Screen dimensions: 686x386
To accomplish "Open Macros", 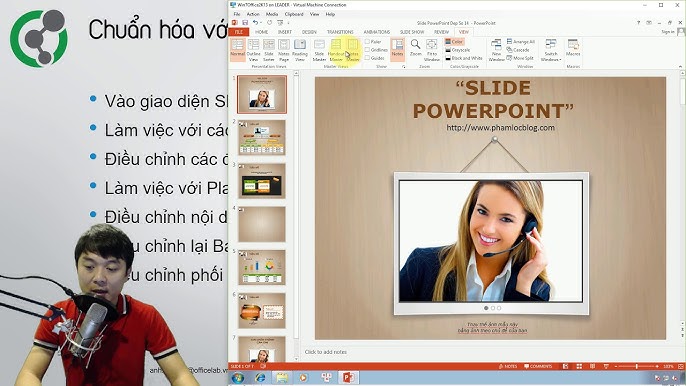I will (x=573, y=48).
